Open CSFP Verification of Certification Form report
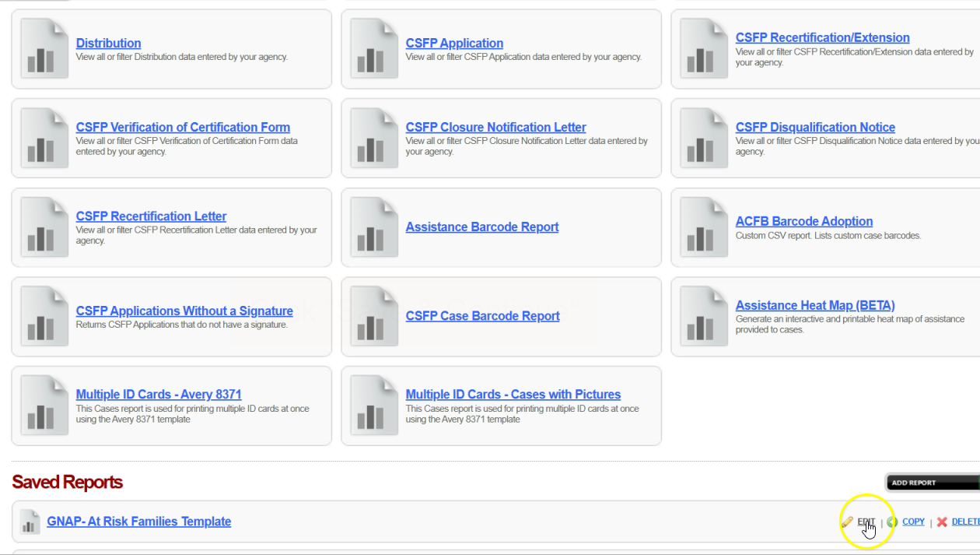Viewport: 980px width, 555px height. 183,127
